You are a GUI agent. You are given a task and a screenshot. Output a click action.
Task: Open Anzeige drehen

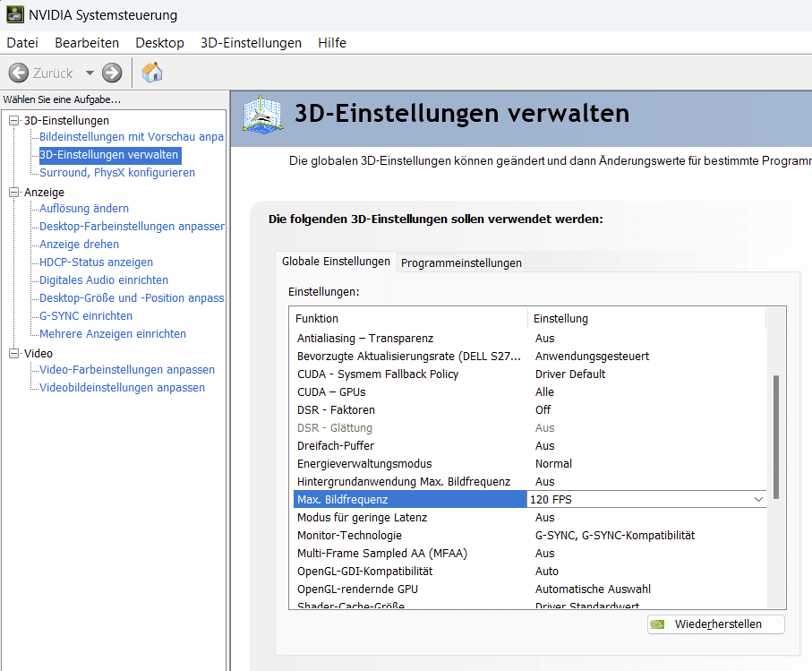pos(80,244)
